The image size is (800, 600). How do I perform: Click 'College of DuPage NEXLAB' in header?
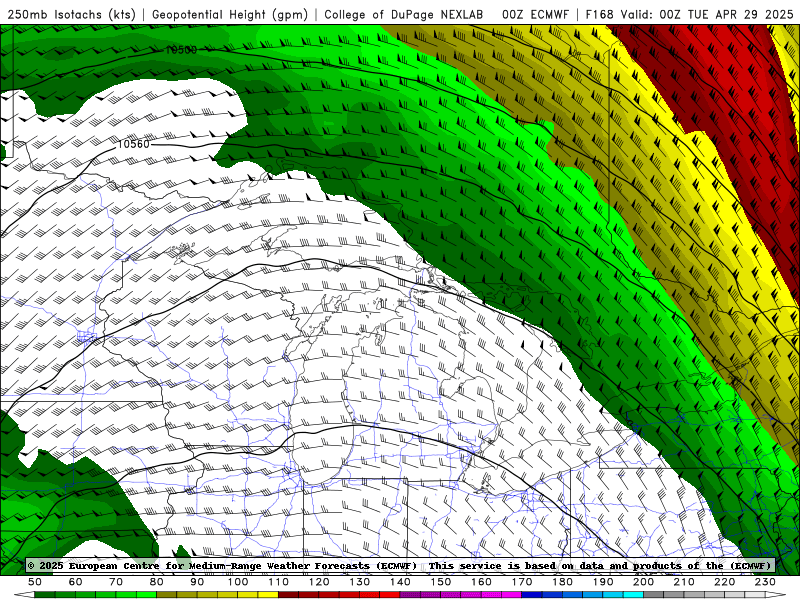coord(404,14)
